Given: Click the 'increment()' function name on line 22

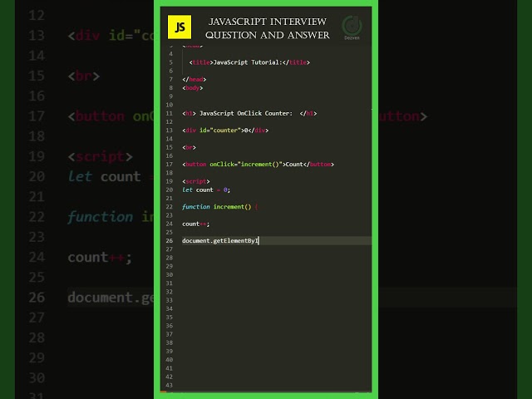Looking at the screenshot, I should (232, 207).
